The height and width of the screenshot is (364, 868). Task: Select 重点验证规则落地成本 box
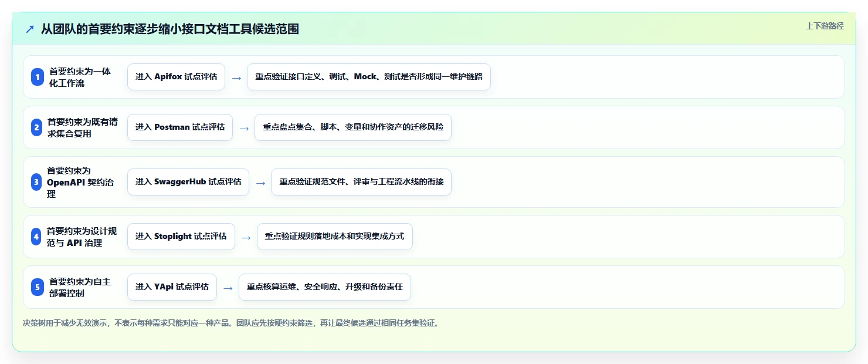(x=335, y=237)
